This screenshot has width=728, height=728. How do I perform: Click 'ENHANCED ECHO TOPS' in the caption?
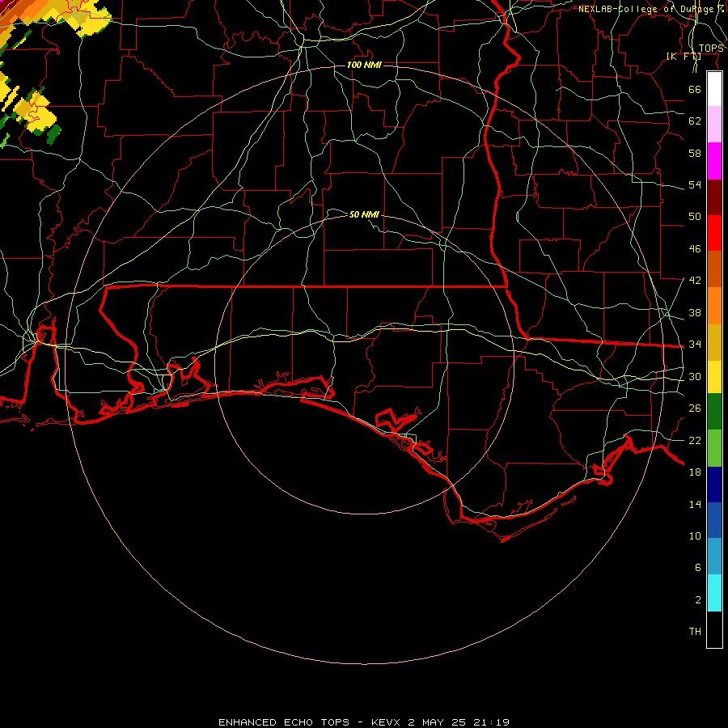click(x=284, y=722)
